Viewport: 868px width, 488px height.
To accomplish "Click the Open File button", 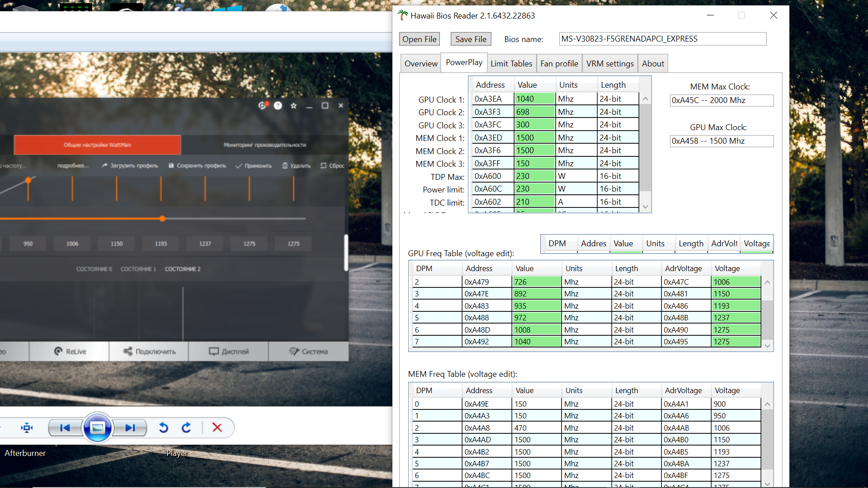I will click(419, 39).
